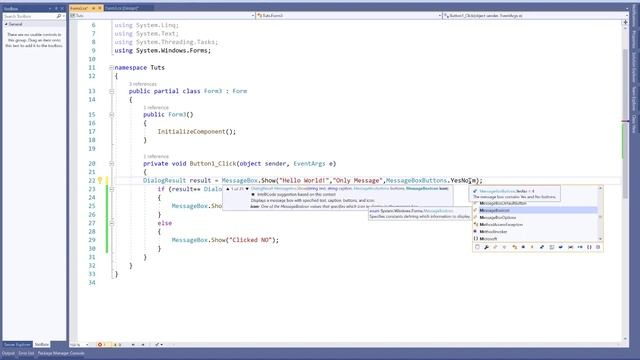Click the '1 reference' CodeLens above Button1_Click

pyautogui.click(x=156, y=156)
